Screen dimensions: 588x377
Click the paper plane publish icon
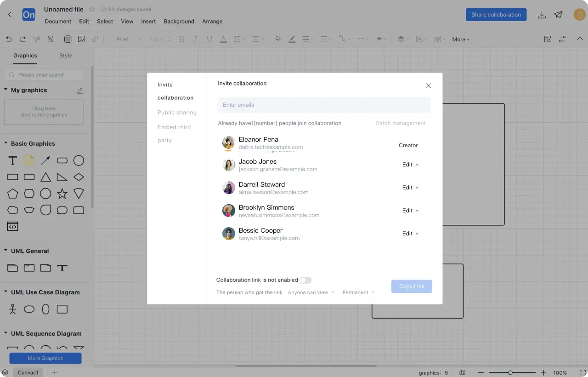[x=558, y=15]
